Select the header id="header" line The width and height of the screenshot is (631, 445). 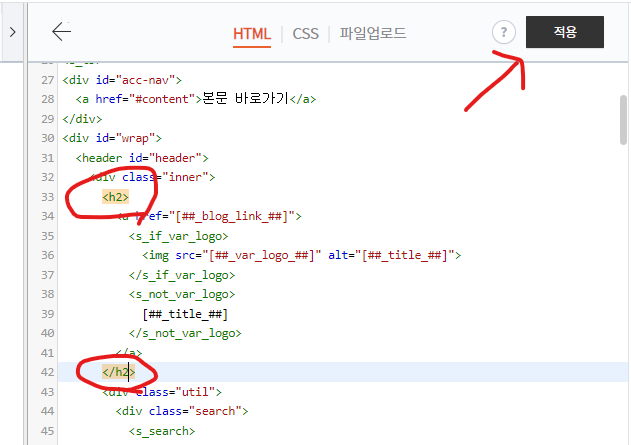click(x=141, y=158)
